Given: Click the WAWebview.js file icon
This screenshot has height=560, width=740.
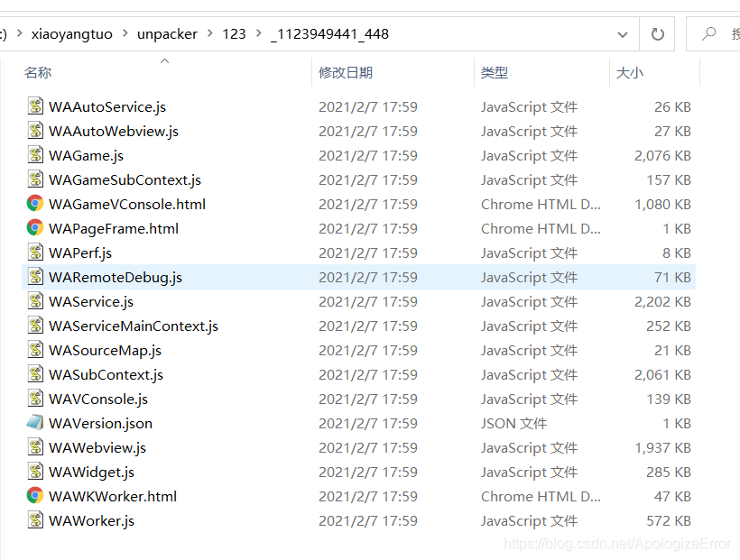Looking at the screenshot, I should click(x=35, y=447).
